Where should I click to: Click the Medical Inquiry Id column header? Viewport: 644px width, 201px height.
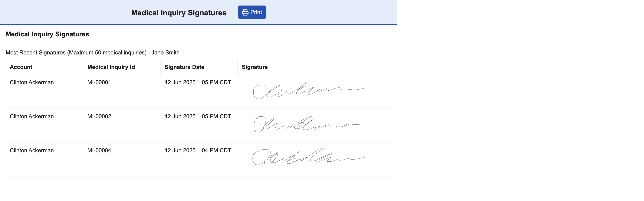[111, 67]
